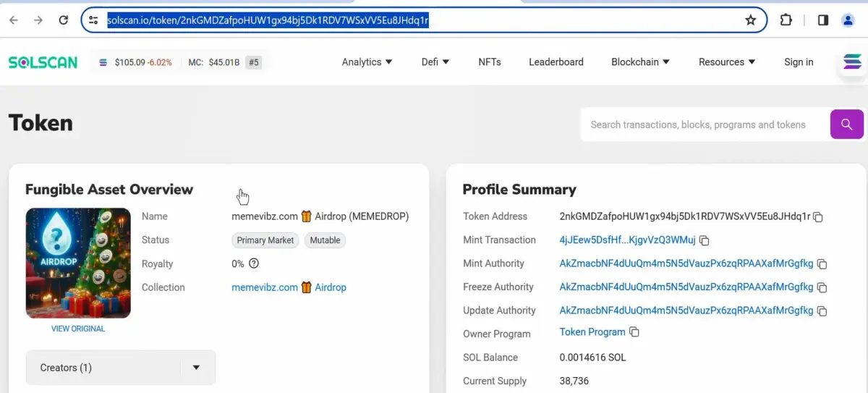Image resolution: width=868 pixels, height=393 pixels.
Task: Go back with browser back arrow
Action: tap(13, 20)
